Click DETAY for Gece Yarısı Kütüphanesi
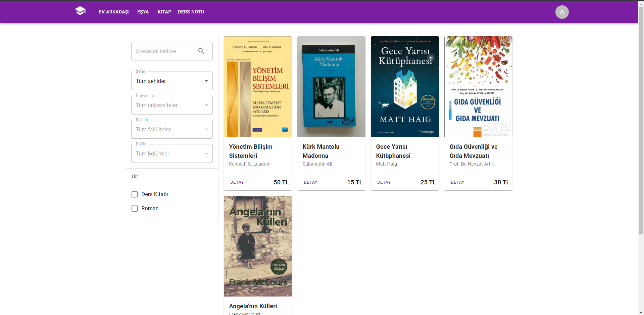 coord(384,182)
